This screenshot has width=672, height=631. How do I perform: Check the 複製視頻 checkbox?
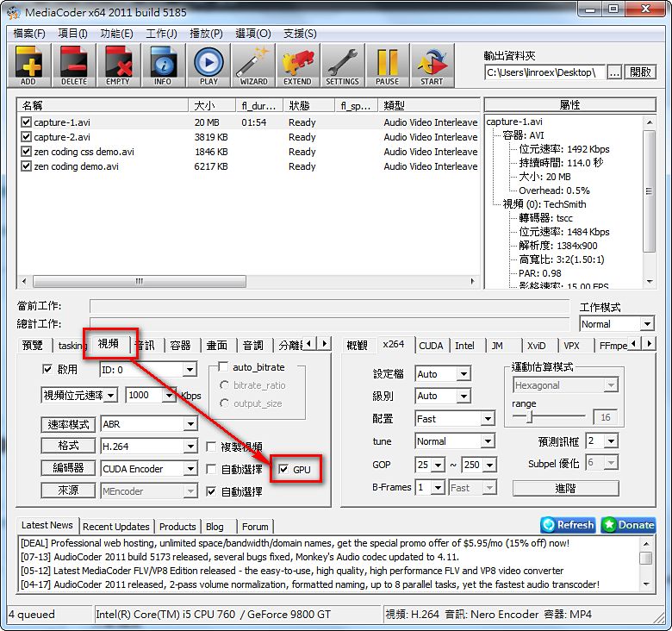tap(211, 447)
